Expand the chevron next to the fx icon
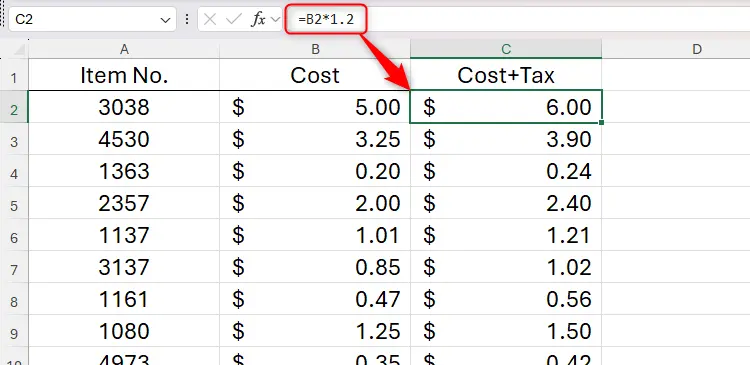Viewport: 750px width, 365px height. tap(275, 20)
